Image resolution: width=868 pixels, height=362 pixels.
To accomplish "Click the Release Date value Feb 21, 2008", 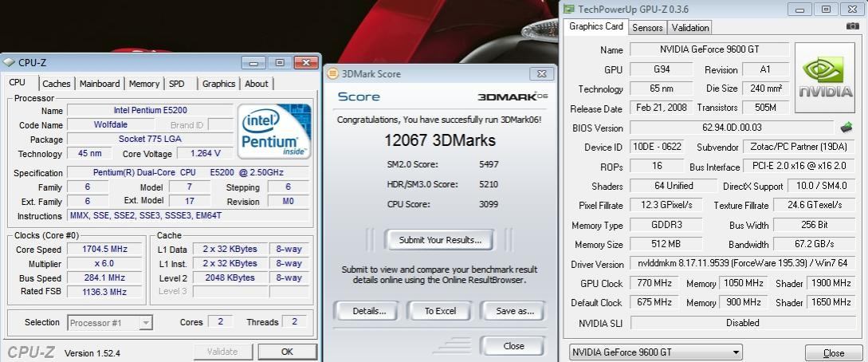I will coord(661,108).
